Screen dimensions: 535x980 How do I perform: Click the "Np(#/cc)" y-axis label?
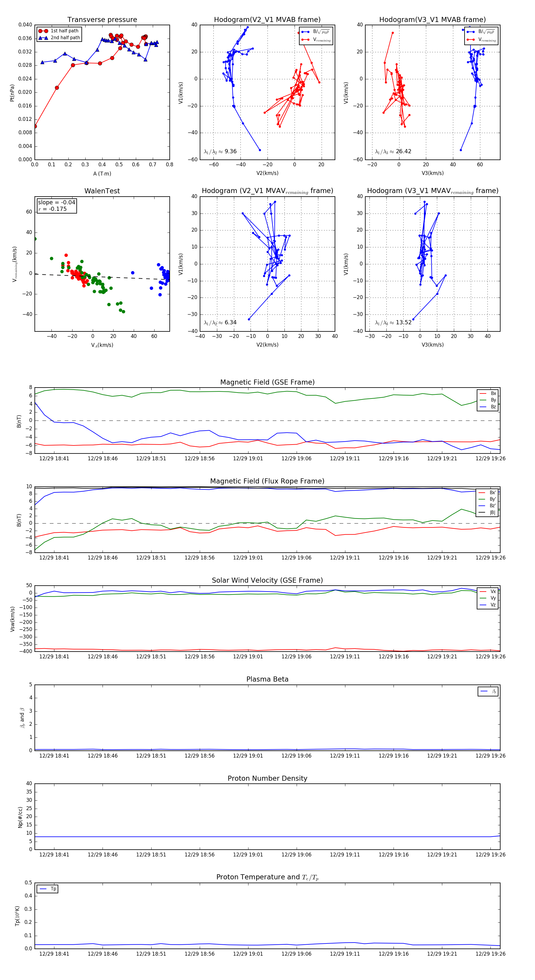(x=20, y=817)
